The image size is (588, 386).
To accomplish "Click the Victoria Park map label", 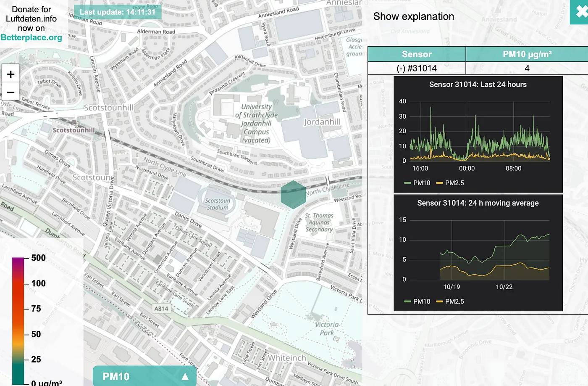I will [327, 328].
